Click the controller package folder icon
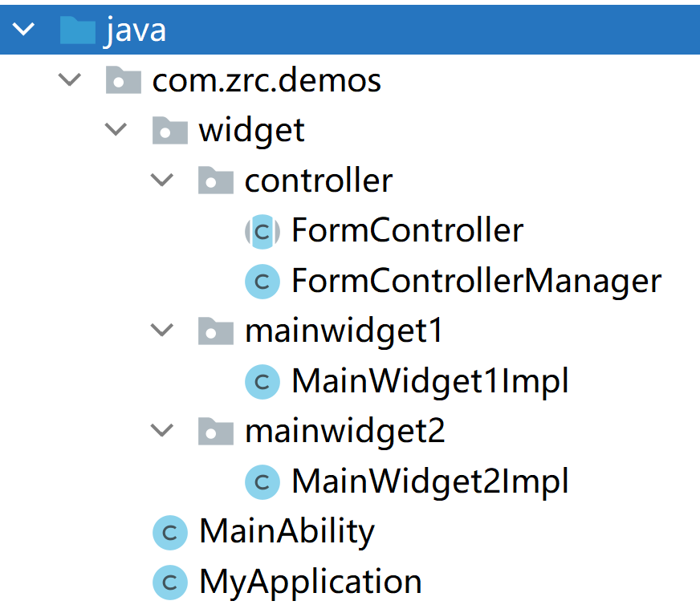700x605 pixels. 216,181
